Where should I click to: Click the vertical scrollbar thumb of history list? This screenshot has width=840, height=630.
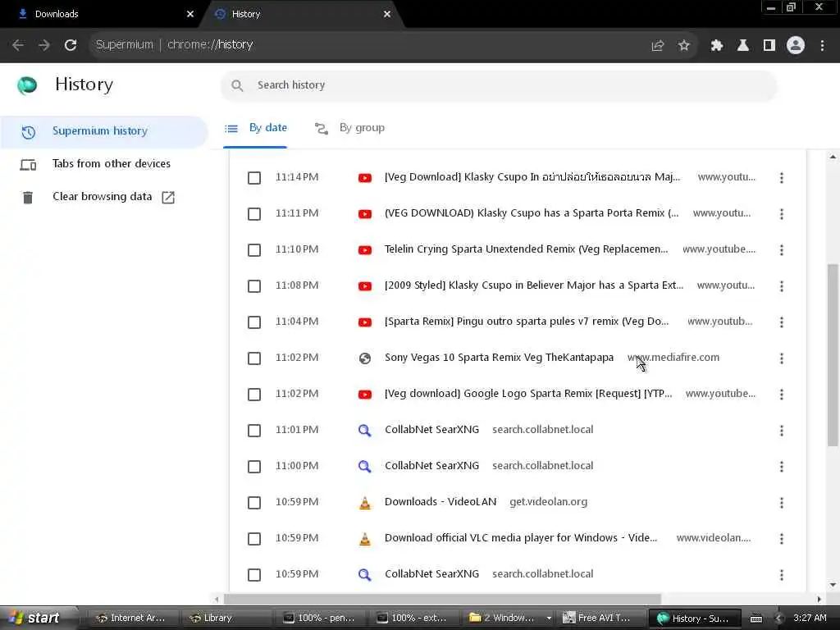[x=833, y=355]
